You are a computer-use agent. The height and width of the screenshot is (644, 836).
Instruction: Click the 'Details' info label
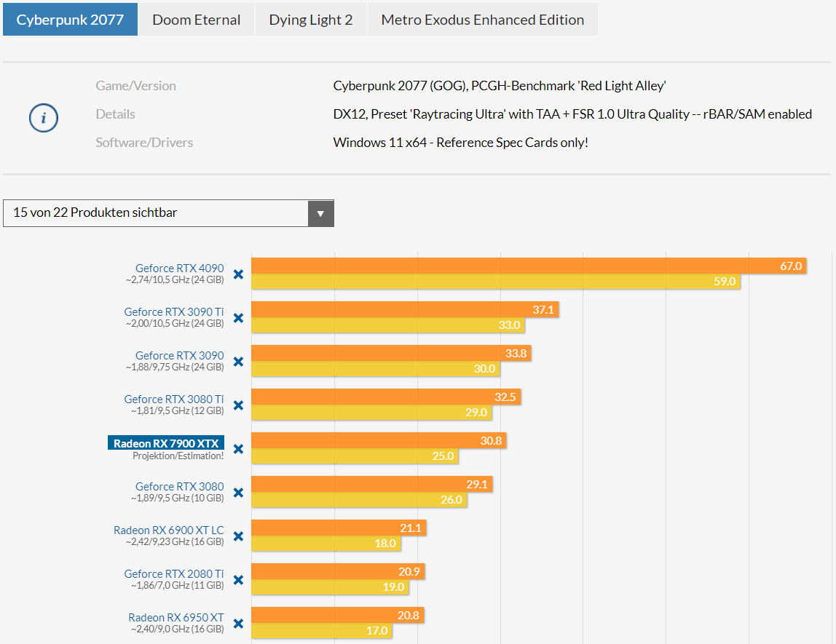pos(116,114)
